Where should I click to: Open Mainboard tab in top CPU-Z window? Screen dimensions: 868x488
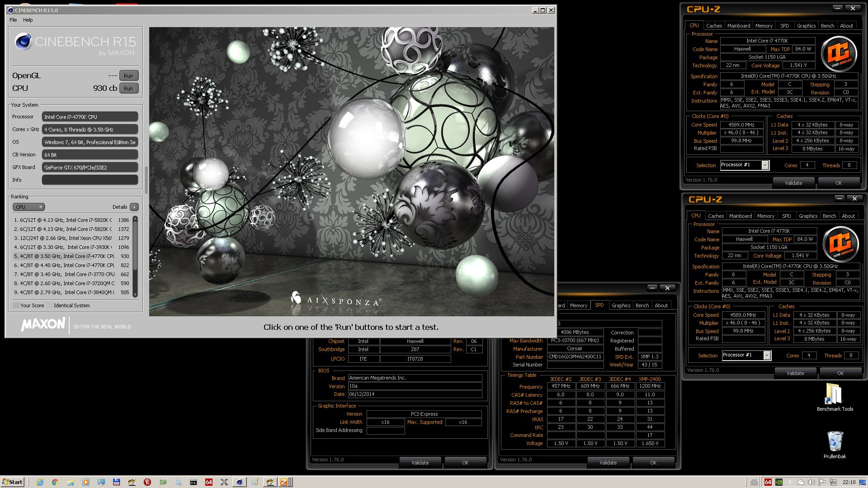(x=739, y=26)
